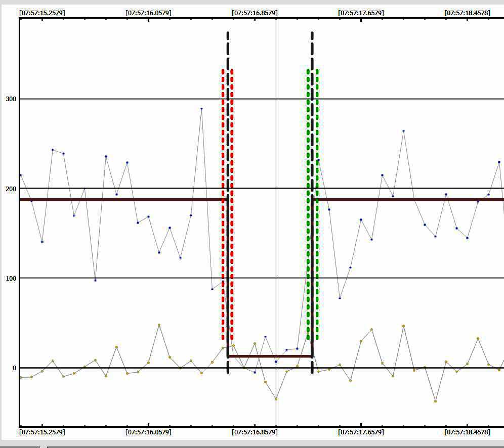Screen dimensions: 504x448
Task: Click top axis label [07:57:15.2579]
Action: (42, 13)
